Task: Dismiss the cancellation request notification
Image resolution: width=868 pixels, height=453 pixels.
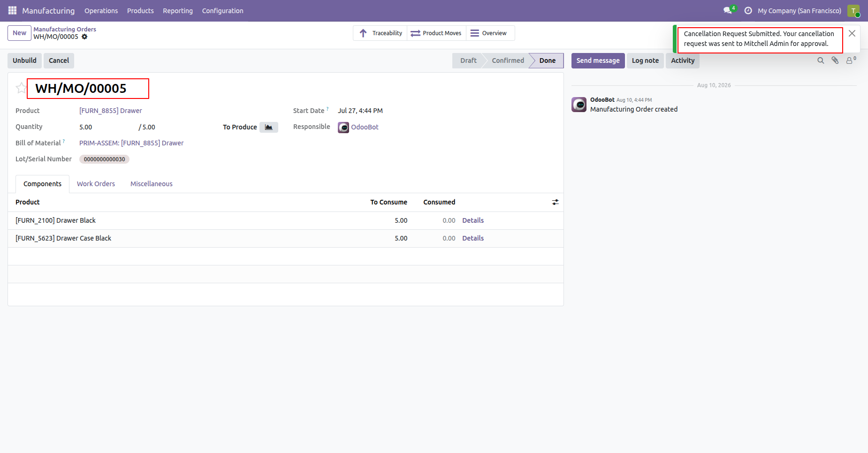Action: pos(852,33)
